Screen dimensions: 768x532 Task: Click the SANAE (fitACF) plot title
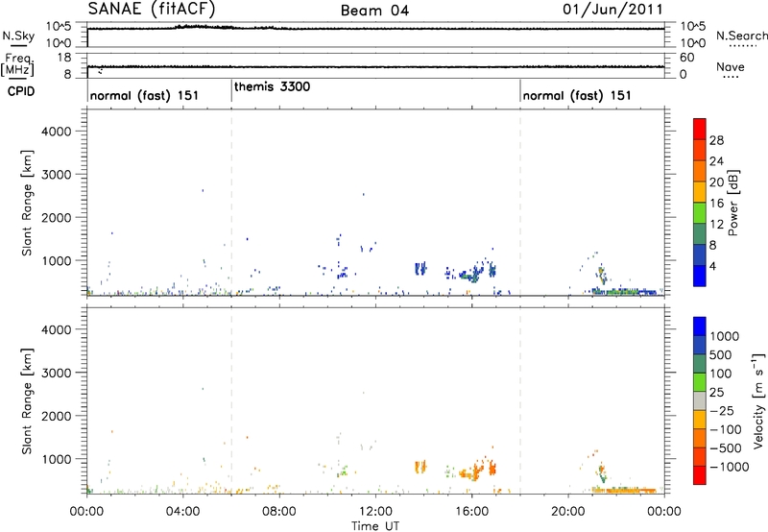coord(152,10)
